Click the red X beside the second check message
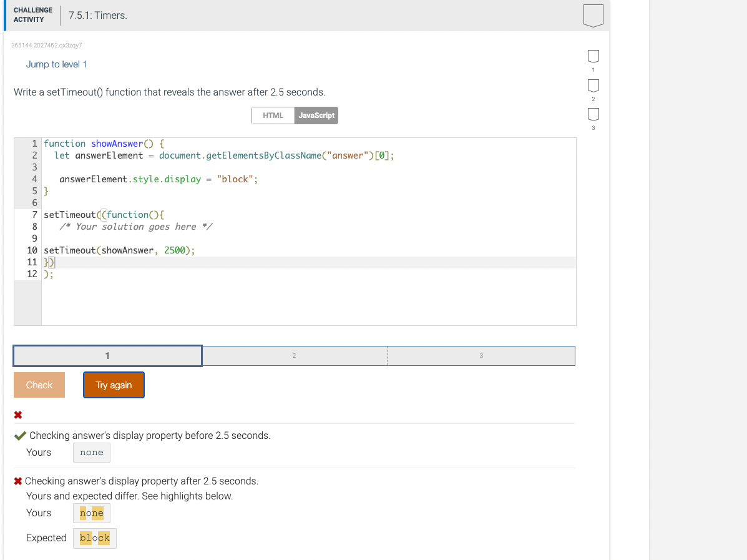Viewport: 747px width, 560px height. coord(18,481)
